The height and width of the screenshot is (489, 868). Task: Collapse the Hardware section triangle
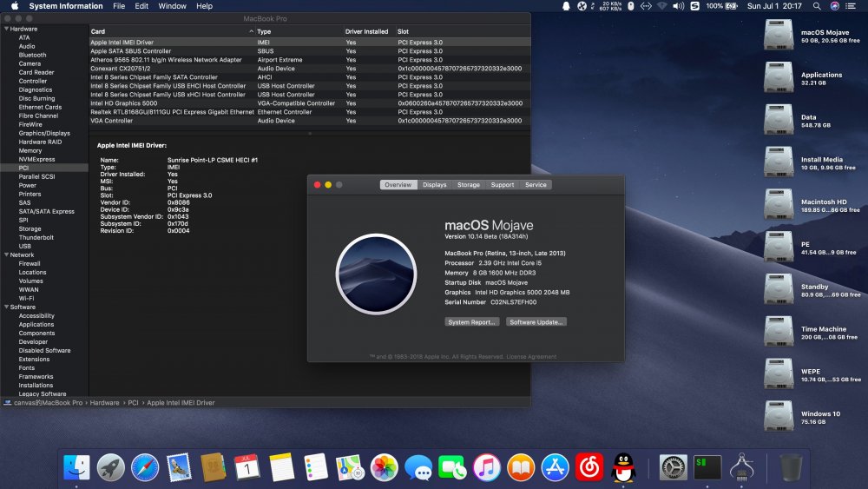click(6, 29)
